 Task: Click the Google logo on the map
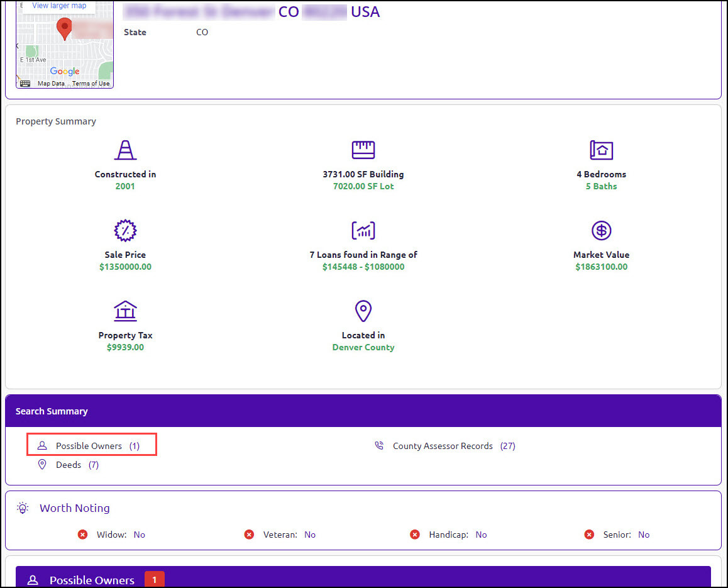[x=65, y=71]
